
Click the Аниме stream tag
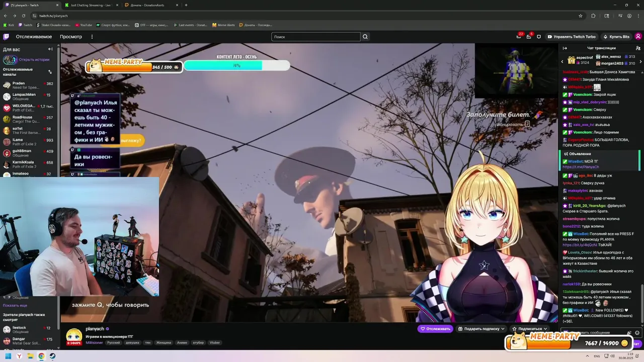point(182,343)
